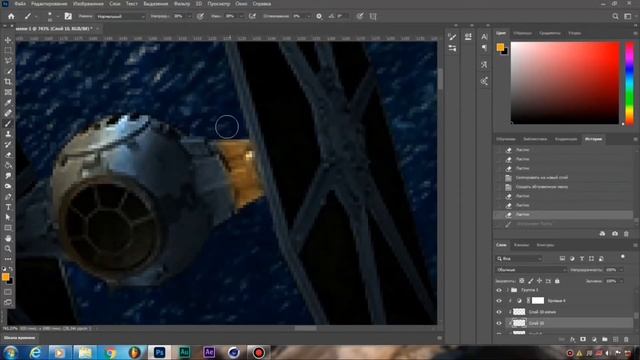Delete layer with Layers trash icon
The width and height of the screenshot is (640, 360).
tap(626, 339)
